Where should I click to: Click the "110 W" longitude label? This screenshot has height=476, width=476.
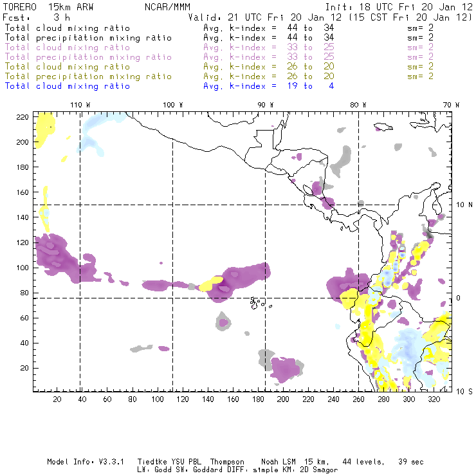(x=80, y=105)
